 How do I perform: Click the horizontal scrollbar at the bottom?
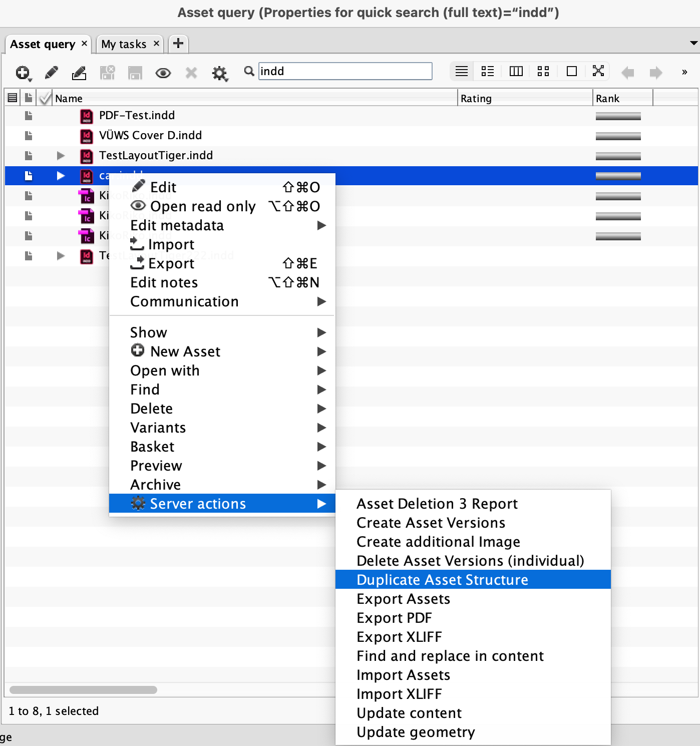point(84,690)
